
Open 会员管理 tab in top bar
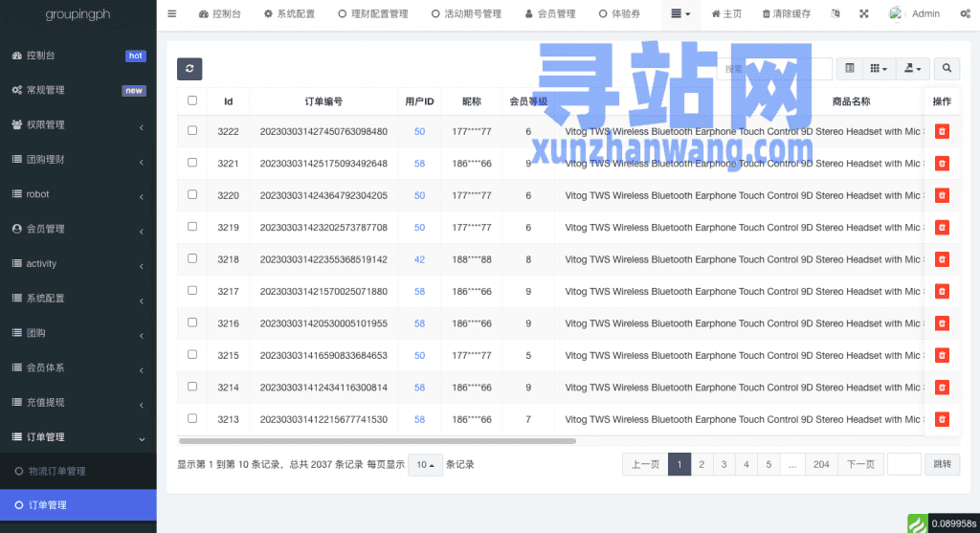click(x=550, y=13)
